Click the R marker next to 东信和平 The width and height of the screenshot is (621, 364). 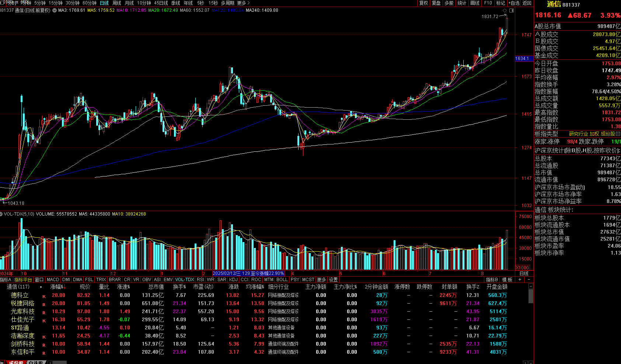(44, 353)
